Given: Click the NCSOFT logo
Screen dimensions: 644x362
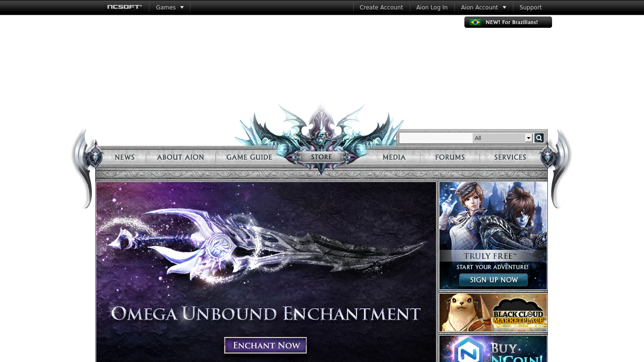Looking at the screenshot, I should click(x=124, y=7).
